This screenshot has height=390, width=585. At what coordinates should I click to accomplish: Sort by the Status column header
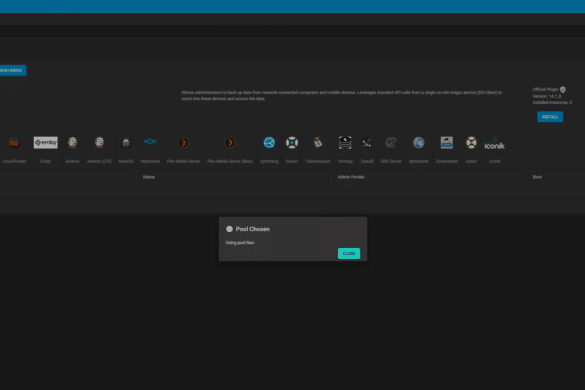(149, 177)
